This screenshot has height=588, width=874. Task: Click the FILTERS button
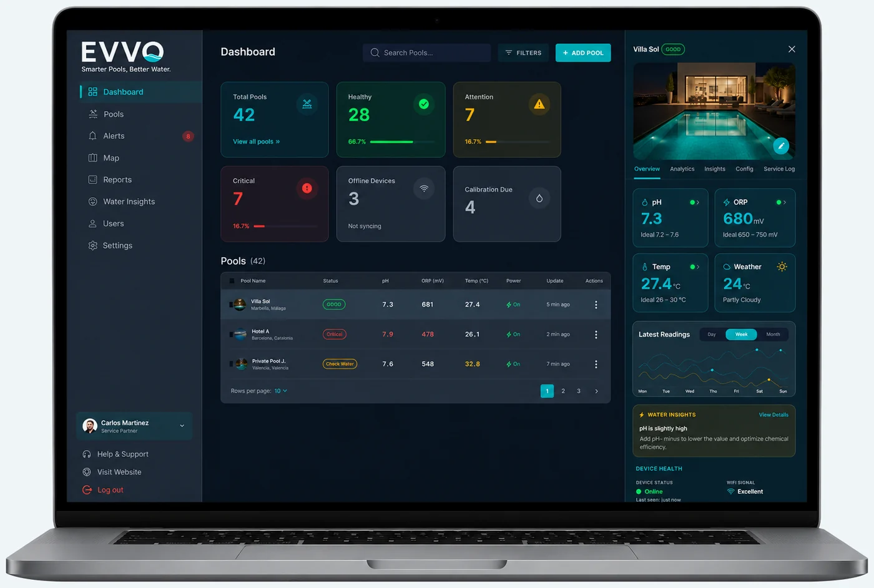click(523, 53)
